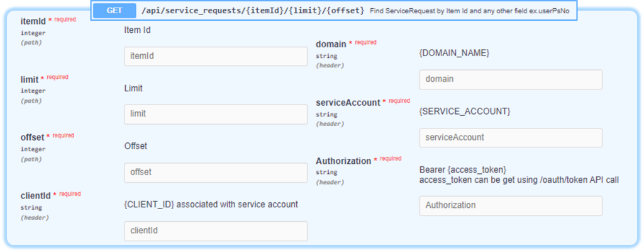This screenshot has width=644, height=252.
Task: Click the {SERVICE_ACCOUNT} description text
Action: (465, 111)
